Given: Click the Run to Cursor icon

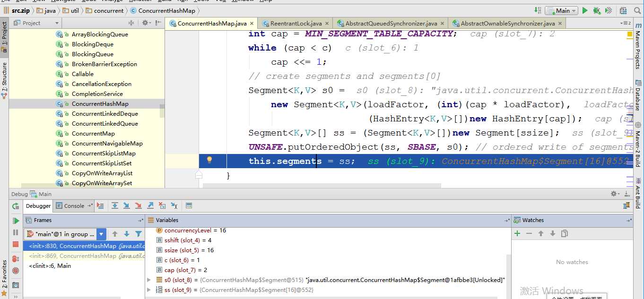Looking at the screenshot, I should click(x=174, y=205).
